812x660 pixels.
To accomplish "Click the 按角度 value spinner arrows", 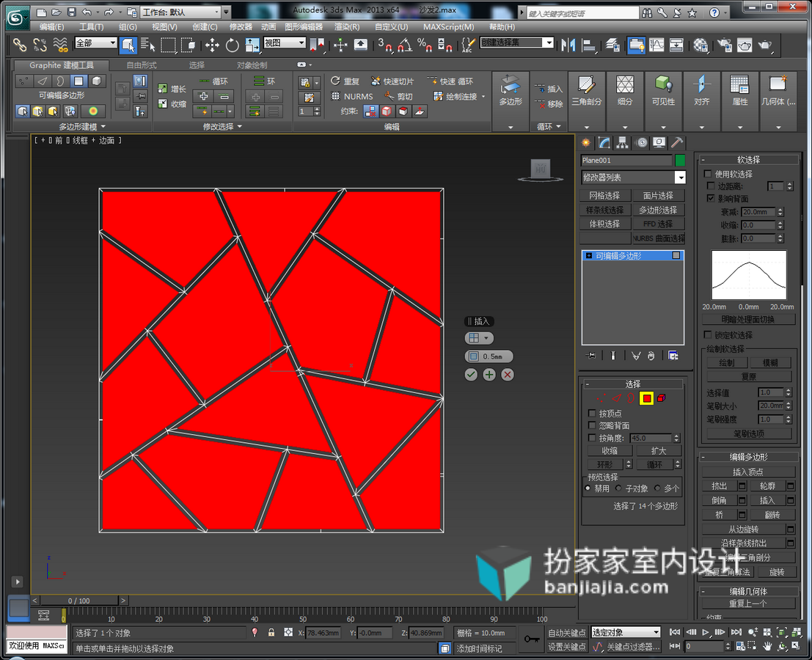I will [676, 438].
